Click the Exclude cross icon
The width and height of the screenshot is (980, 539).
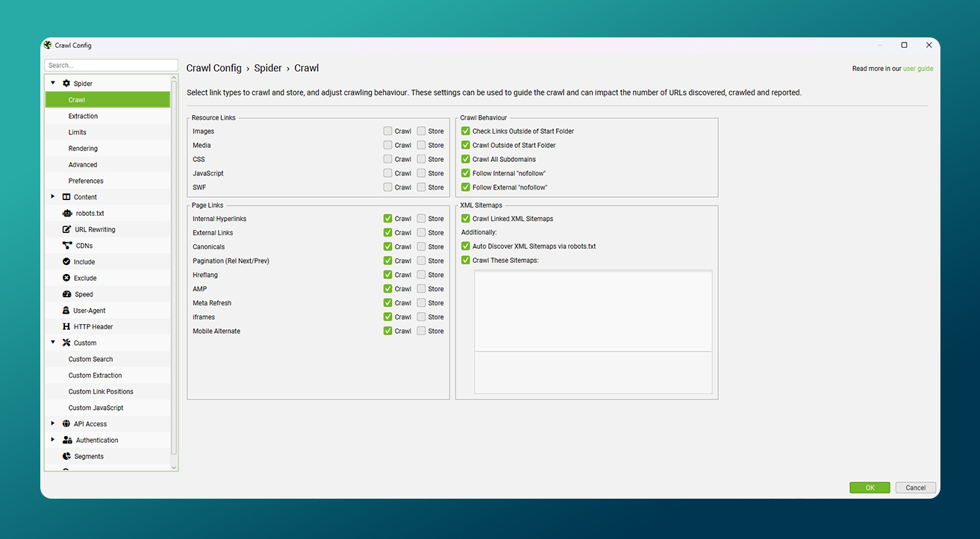[x=66, y=278]
